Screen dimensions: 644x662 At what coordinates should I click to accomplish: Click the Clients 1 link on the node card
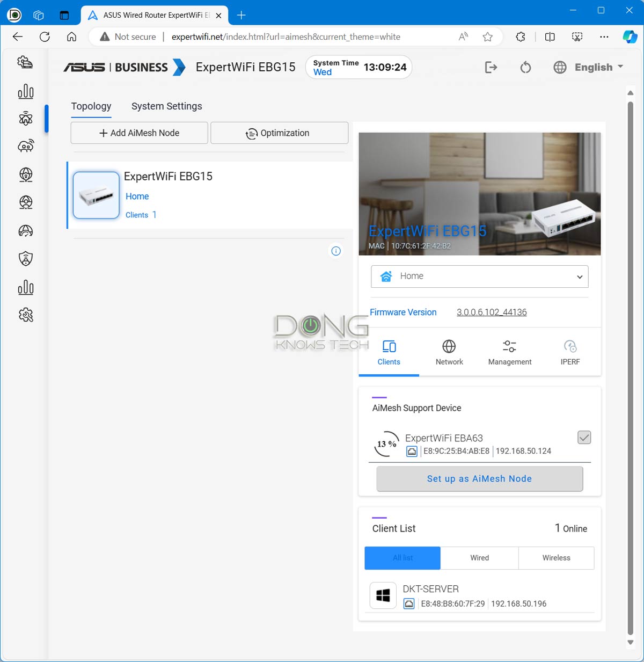[x=141, y=215]
